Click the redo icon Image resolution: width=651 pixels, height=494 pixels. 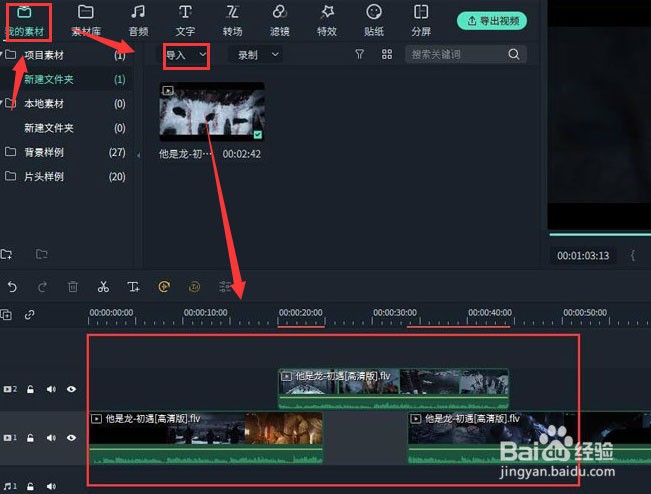42,287
